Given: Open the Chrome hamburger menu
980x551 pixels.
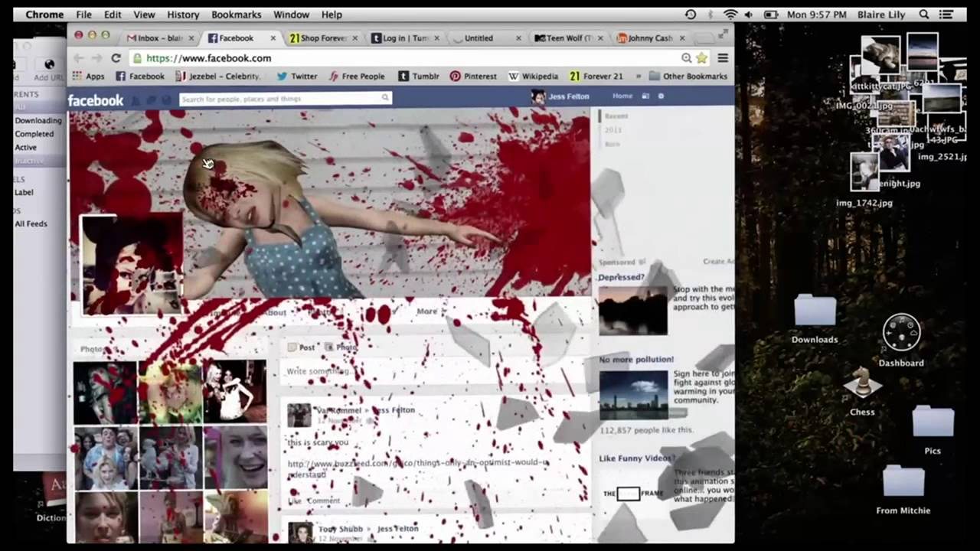Looking at the screenshot, I should pos(722,58).
